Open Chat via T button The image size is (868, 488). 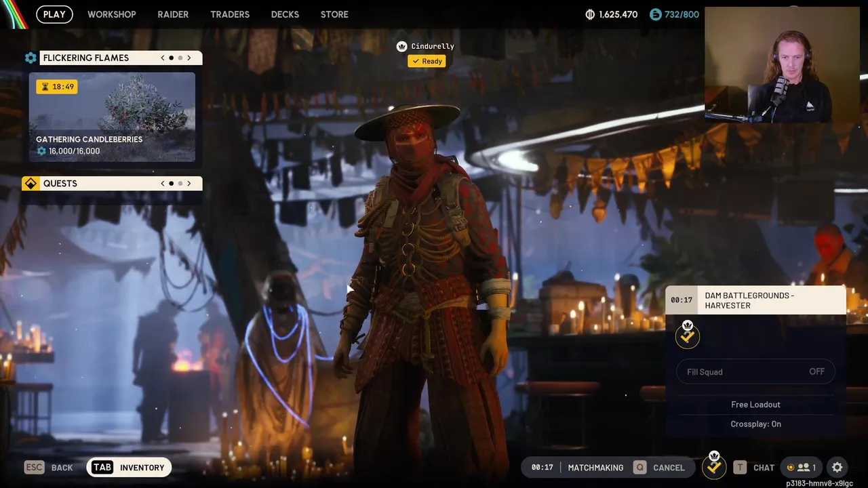(754, 468)
